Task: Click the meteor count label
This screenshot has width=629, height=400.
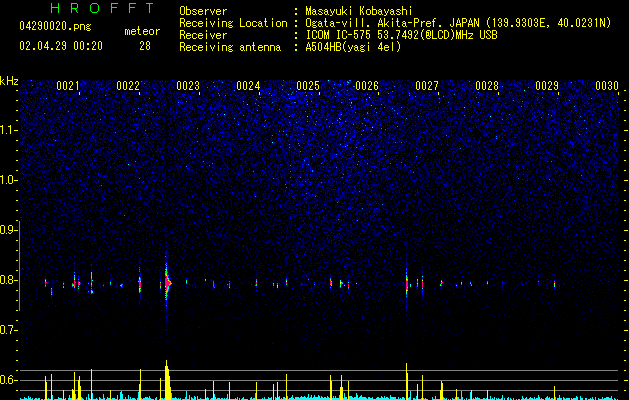Action: (142, 31)
